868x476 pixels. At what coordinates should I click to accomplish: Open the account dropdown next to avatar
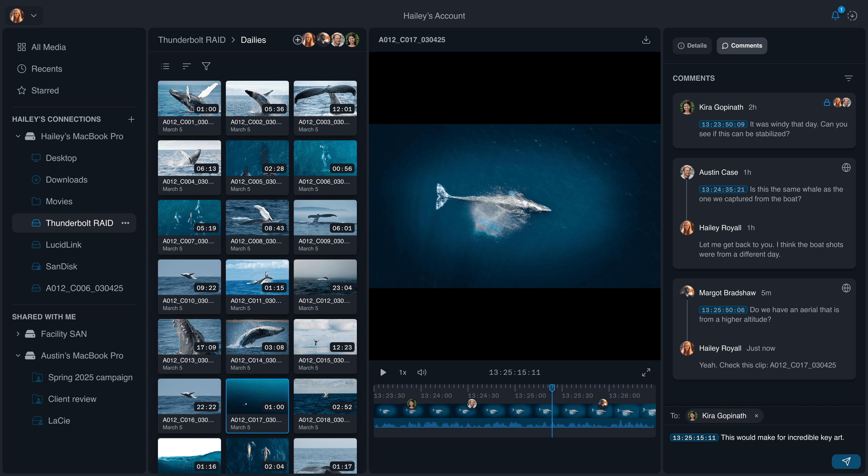pyautogui.click(x=34, y=15)
